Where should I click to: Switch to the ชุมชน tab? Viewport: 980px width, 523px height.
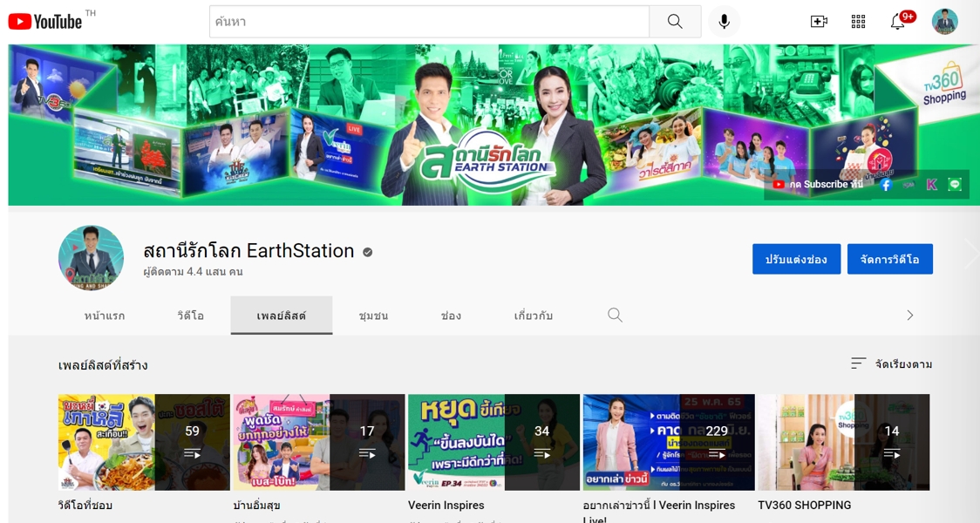click(374, 316)
